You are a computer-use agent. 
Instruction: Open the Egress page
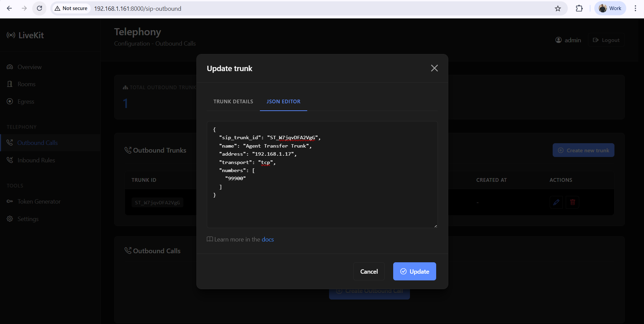pyautogui.click(x=26, y=102)
